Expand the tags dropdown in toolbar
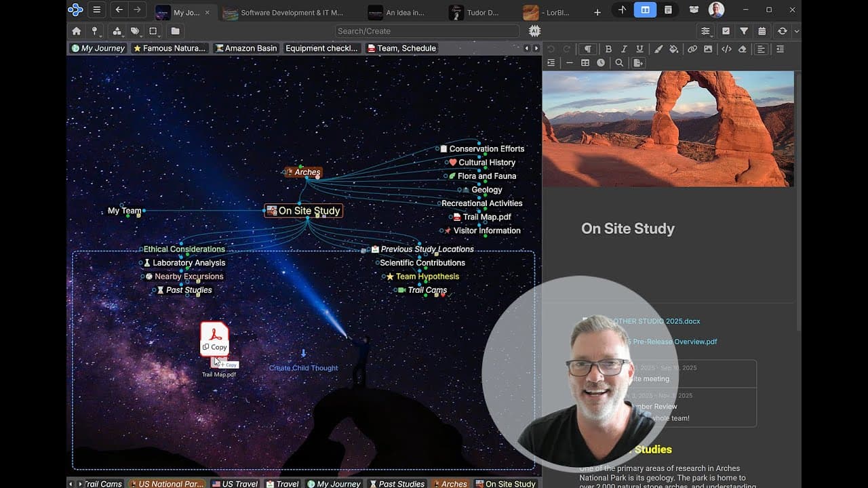 135,31
